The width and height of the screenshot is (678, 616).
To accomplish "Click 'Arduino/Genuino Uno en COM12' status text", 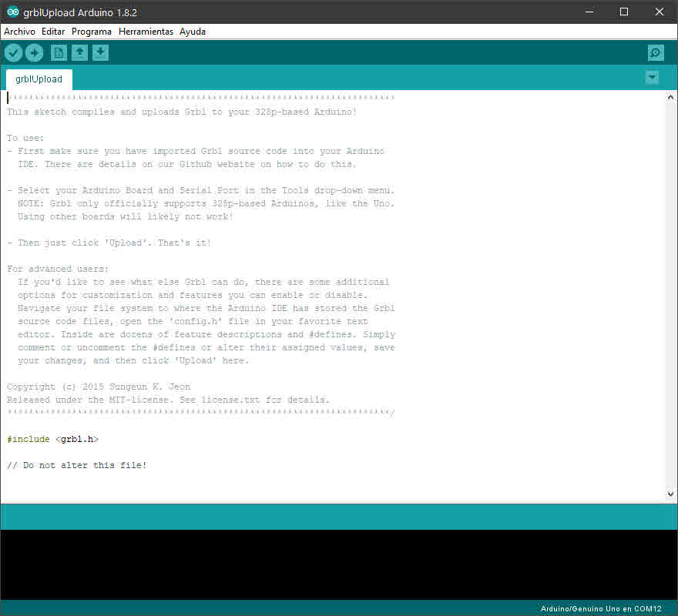I will (x=601, y=608).
